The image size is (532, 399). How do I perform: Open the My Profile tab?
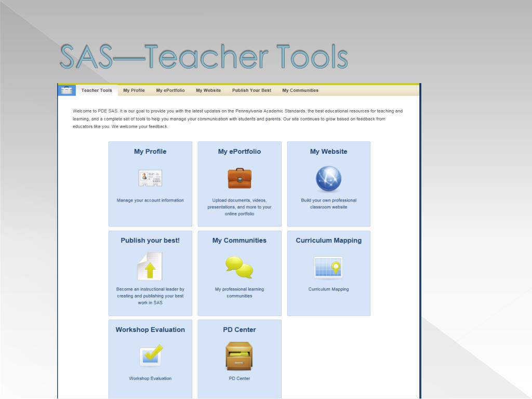[134, 90]
